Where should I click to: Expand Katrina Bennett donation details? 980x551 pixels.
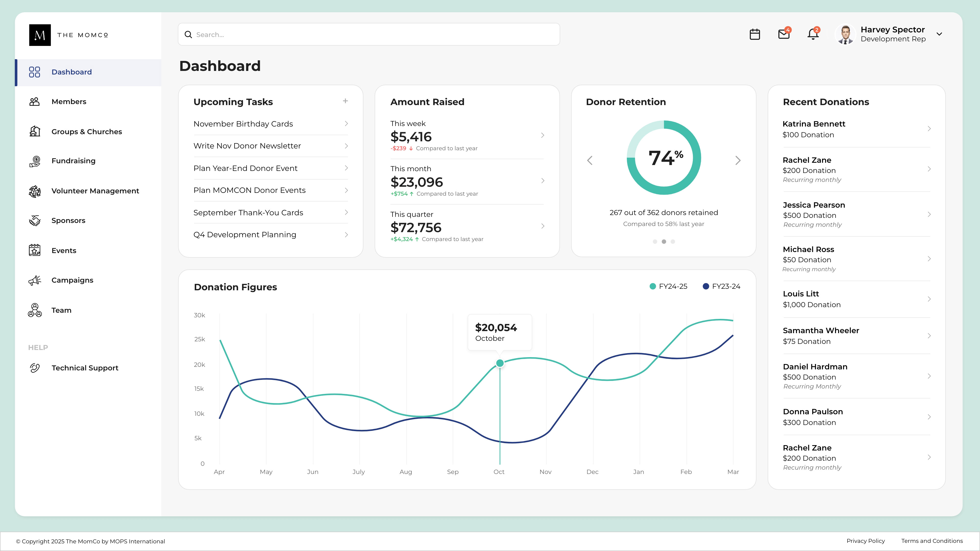pyautogui.click(x=929, y=129)
